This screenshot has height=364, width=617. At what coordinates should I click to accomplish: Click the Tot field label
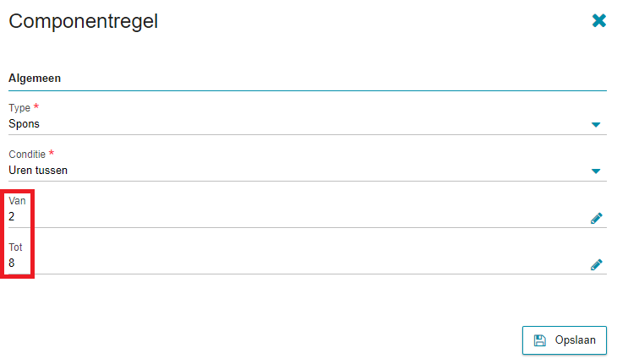tap(15, 247)
